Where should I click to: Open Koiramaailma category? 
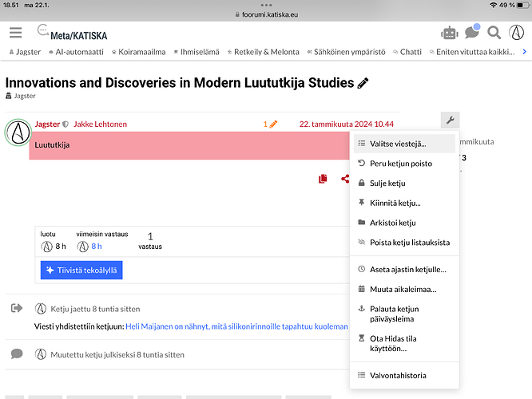(x=138, y=52)
